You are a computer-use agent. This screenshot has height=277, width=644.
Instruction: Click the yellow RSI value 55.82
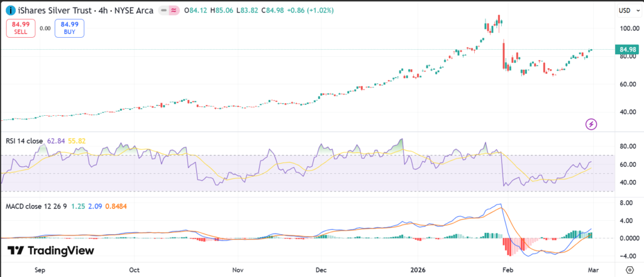pos(76,142)
